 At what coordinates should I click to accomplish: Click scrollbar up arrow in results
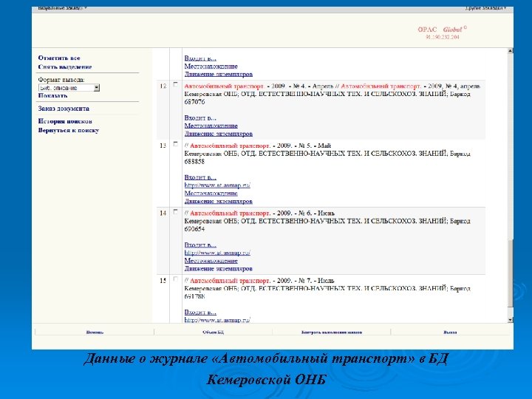[x=511, y=51]
